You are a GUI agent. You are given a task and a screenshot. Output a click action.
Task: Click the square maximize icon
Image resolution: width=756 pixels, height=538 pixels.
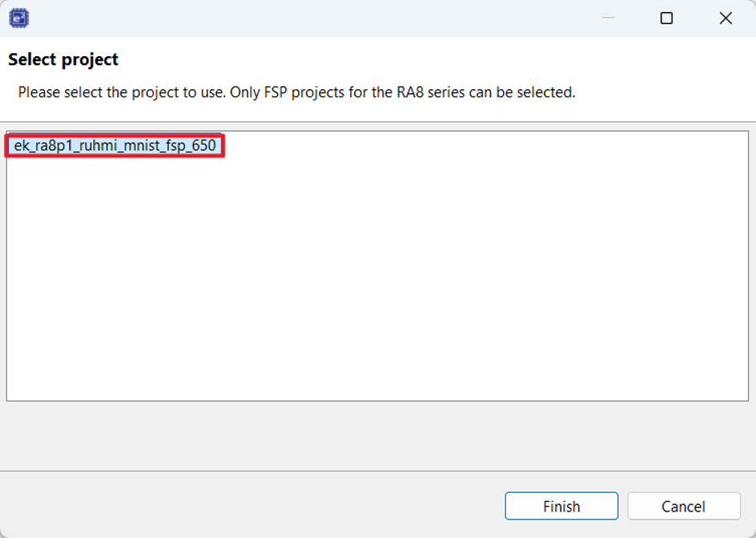pos(666,18)
